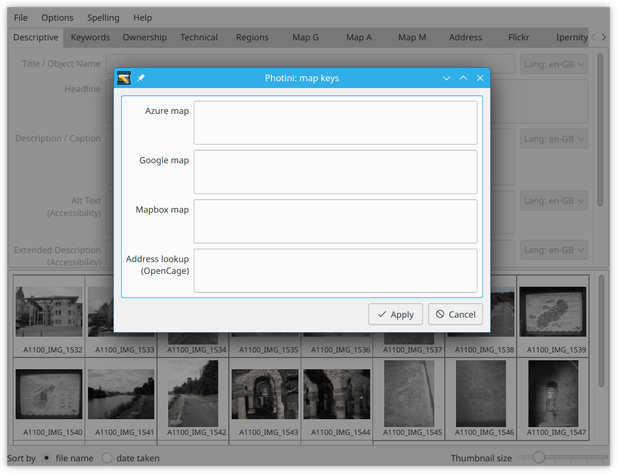Toggle the pin icon on map keys dialog
Viewport: 618px width, 474px height.
click(x=141, y=78)
